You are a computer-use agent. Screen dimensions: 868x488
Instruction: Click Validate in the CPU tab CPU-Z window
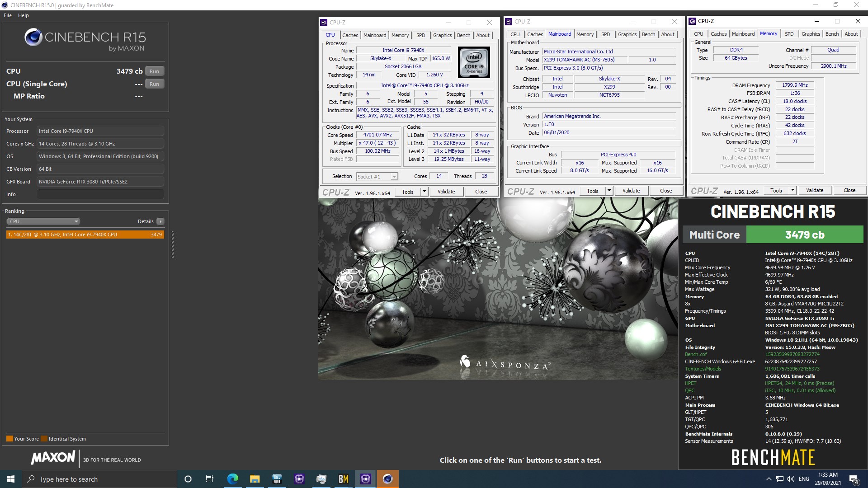pos(446,192)
